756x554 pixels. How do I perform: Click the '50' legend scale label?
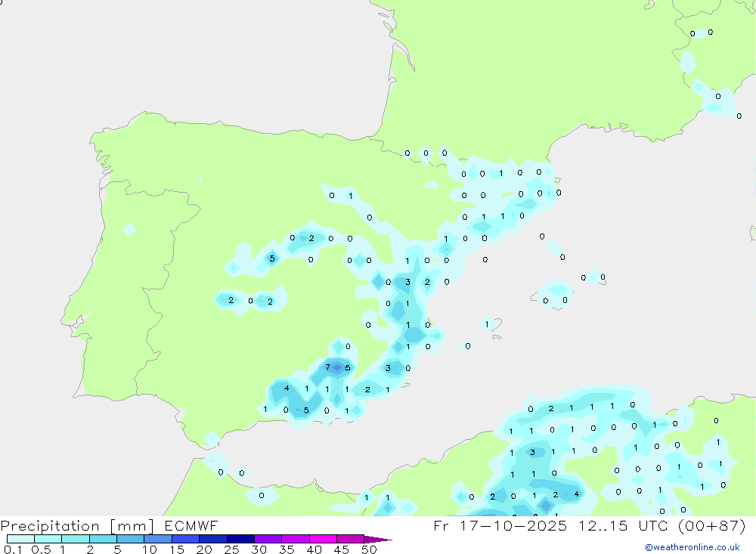[369, 549]
